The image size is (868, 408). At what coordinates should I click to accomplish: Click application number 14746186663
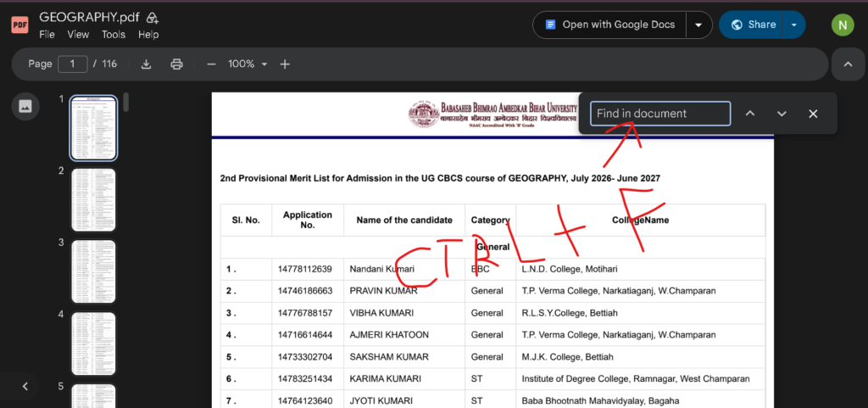click(x=305, y=291)
